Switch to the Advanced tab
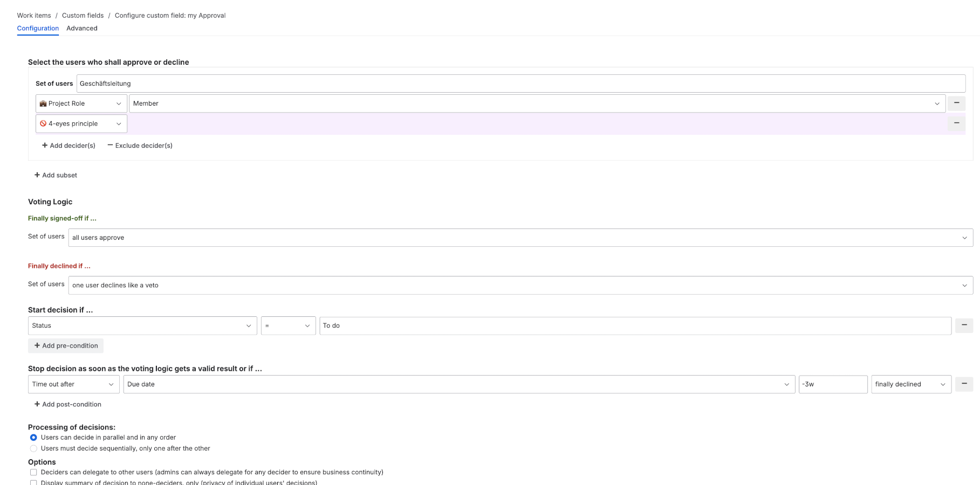This screenshot has width=980, height=485. pos(81,28)
